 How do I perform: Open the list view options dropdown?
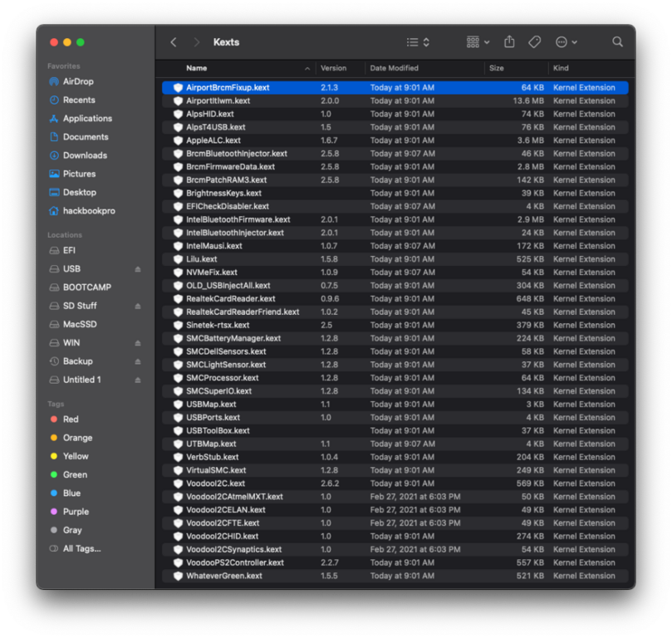pyautogui.click(x=418, y=42)
